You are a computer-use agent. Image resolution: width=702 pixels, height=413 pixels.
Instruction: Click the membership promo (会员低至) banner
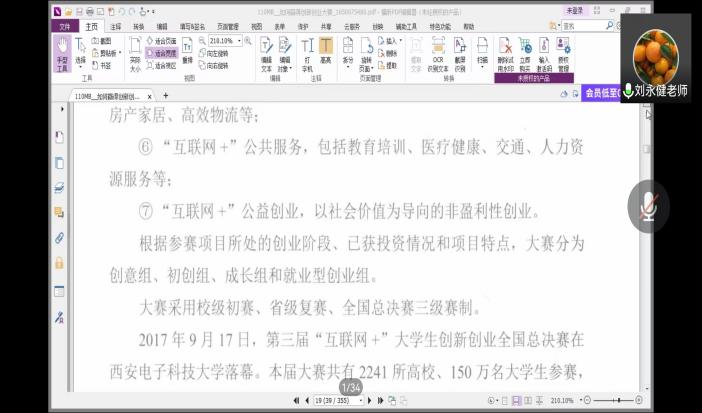[601, 93]
